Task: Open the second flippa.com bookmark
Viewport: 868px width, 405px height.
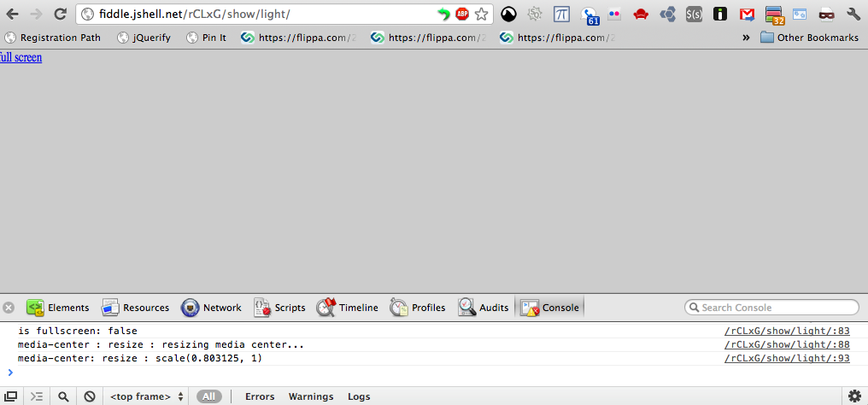Action: point(429,38)
